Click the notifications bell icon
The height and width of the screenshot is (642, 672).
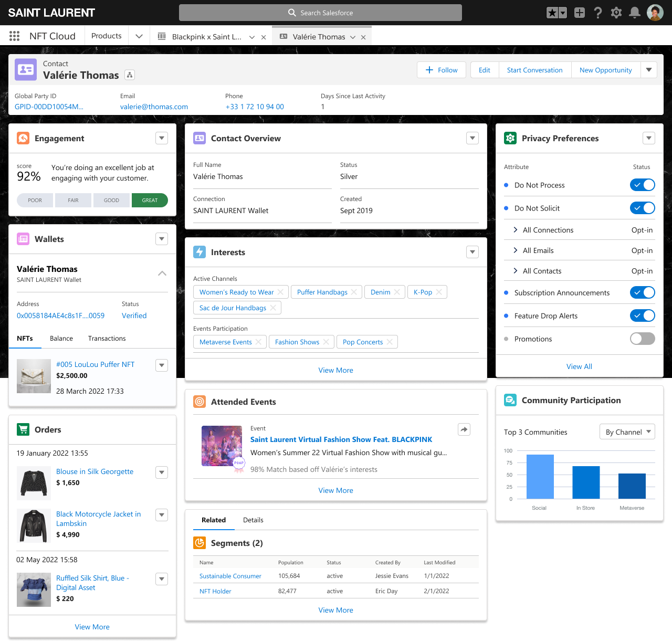click(634, 12)
